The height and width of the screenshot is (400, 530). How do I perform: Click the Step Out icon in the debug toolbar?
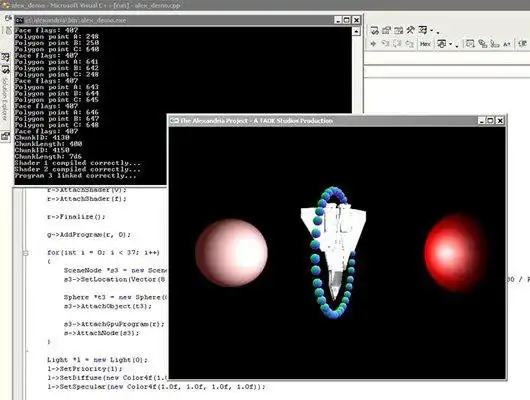410,44
